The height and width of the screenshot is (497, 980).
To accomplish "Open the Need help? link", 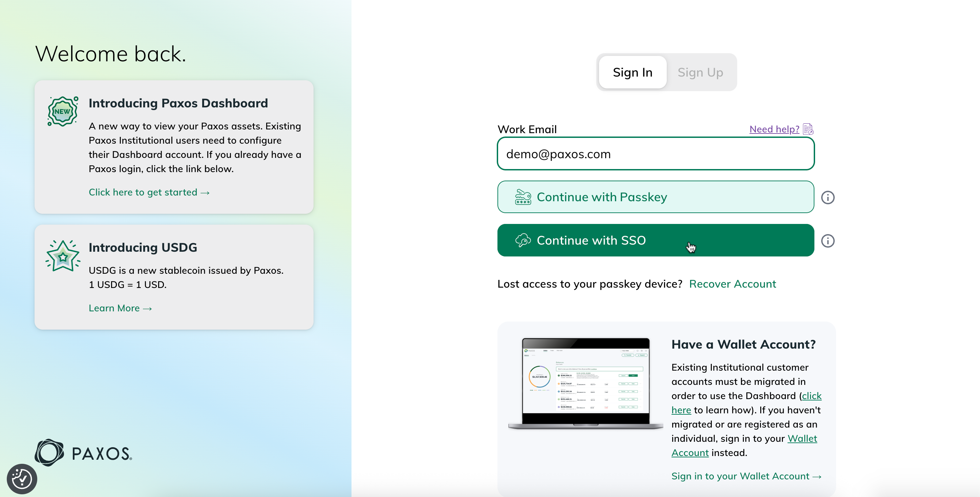I will point(774,129).
